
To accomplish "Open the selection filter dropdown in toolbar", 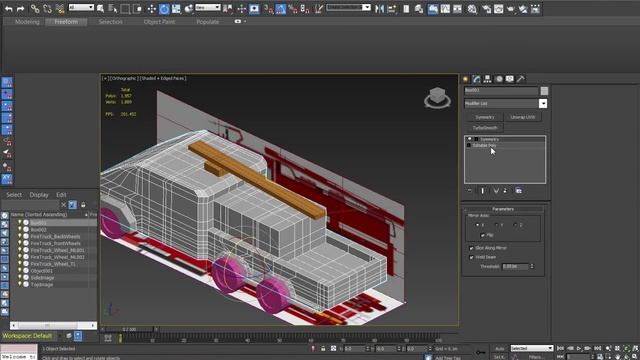I will coord(81,7).
